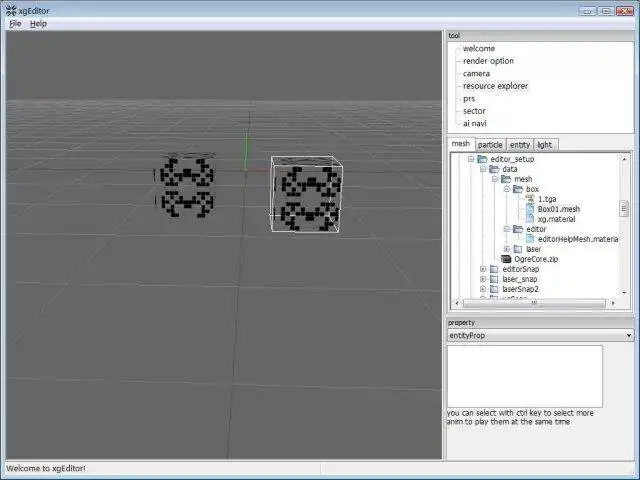Select the 1.tga file name
This screenshot has width=640, height=480.
click(x=547, y=199)
